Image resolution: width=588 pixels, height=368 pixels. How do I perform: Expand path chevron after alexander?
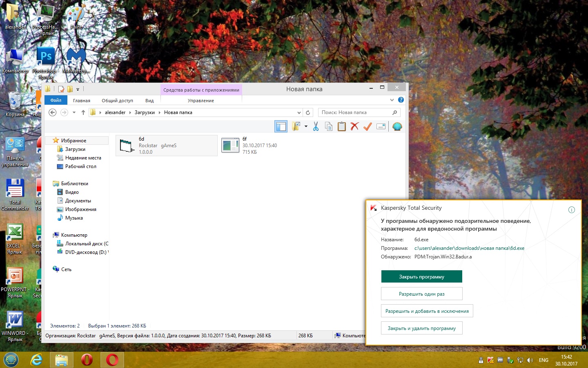(130, 112)
